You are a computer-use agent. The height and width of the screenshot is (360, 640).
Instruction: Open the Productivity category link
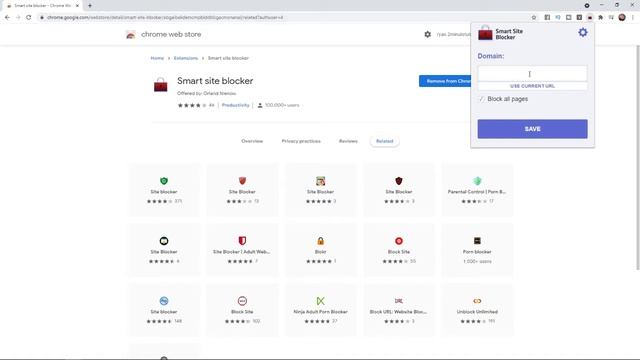coord(236,105)
